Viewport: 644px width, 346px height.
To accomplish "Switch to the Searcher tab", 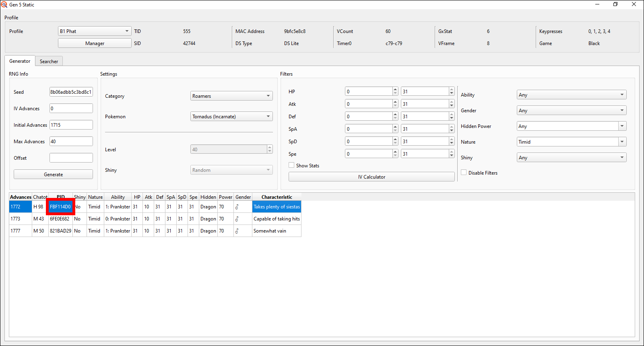I will coord(49,61).
